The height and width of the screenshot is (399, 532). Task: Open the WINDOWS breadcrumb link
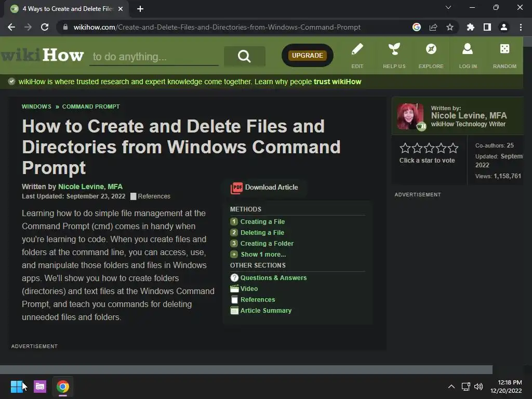[x=36, y=107]
